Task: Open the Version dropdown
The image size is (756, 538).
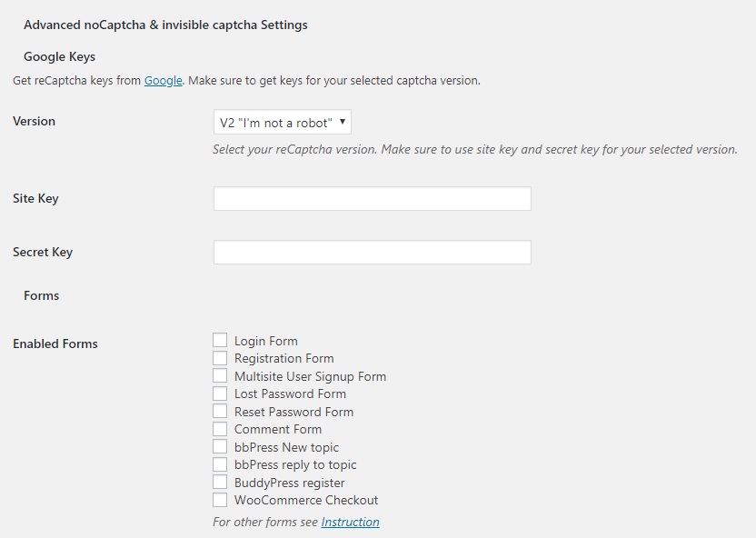Action: pos(282,122)
